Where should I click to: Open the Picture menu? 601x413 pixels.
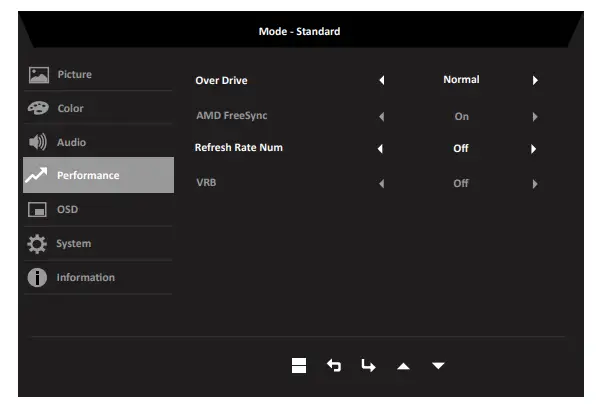(x=98, y=74)
